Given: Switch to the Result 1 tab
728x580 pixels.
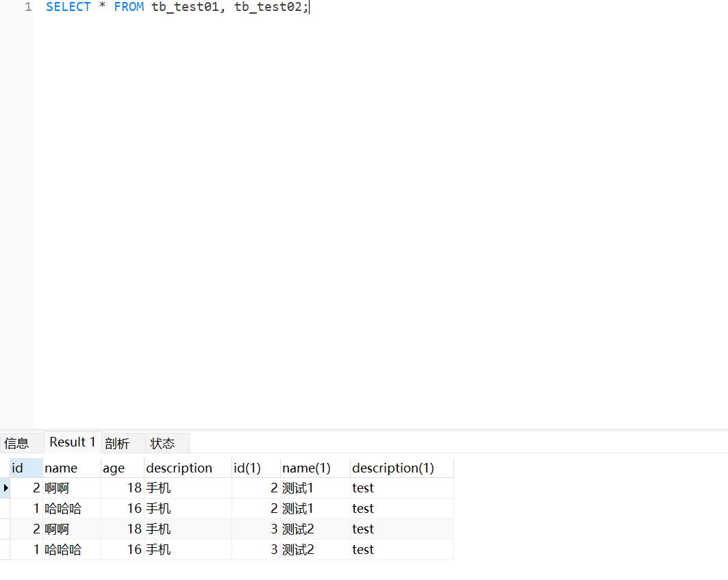Looking at the screenshot, I should [x=73, y=442].
